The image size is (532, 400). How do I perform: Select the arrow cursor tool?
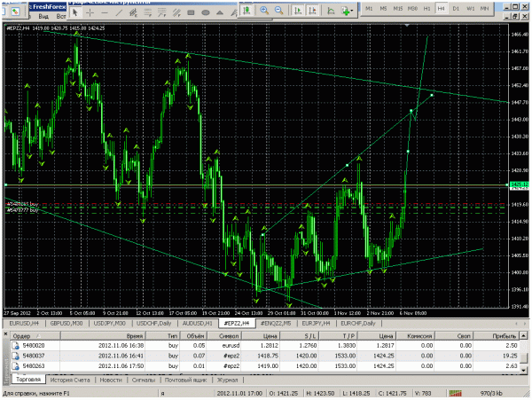[x=75, y=13]
